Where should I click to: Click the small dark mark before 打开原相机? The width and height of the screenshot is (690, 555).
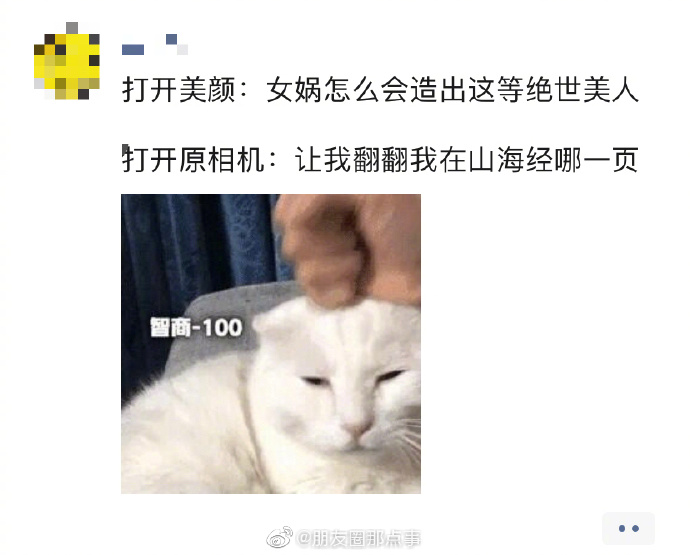coord(125,149)
